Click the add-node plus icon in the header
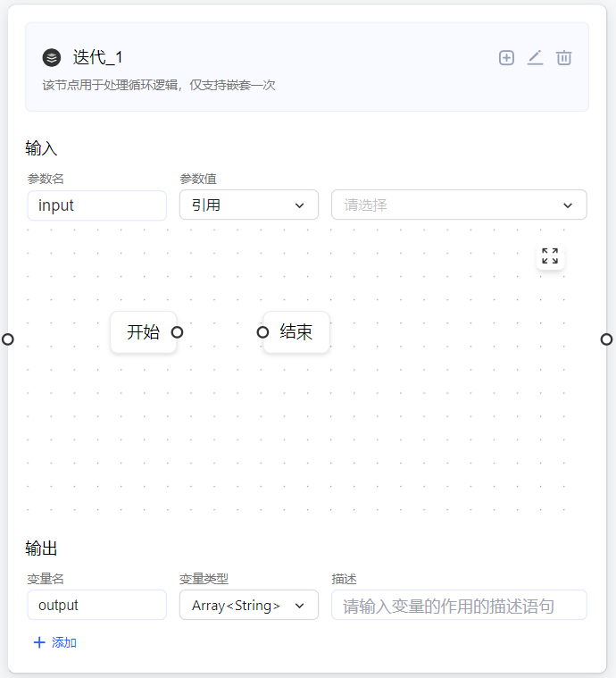616x678 pixels. 506,57
